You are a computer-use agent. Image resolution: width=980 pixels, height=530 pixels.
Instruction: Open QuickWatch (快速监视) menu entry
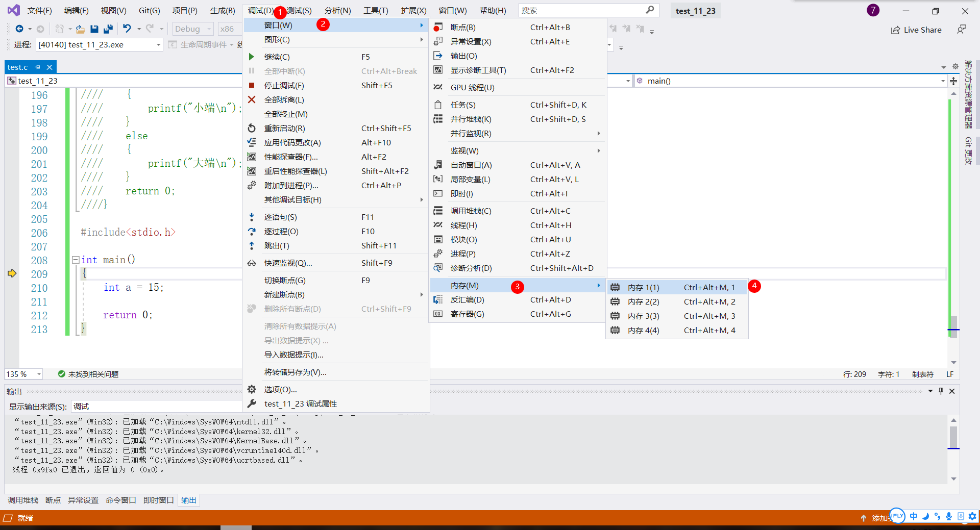[x=336, y=263]
